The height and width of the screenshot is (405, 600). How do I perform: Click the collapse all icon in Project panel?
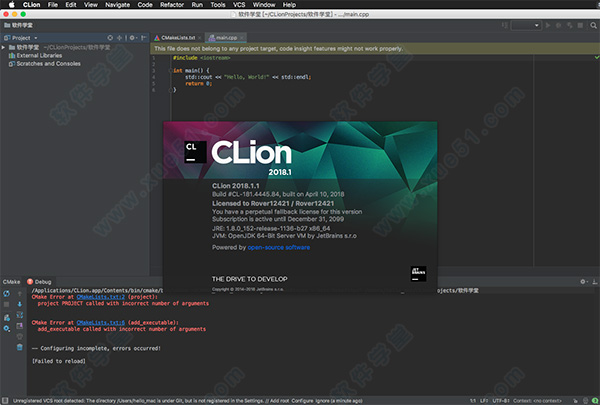point(119,38)
